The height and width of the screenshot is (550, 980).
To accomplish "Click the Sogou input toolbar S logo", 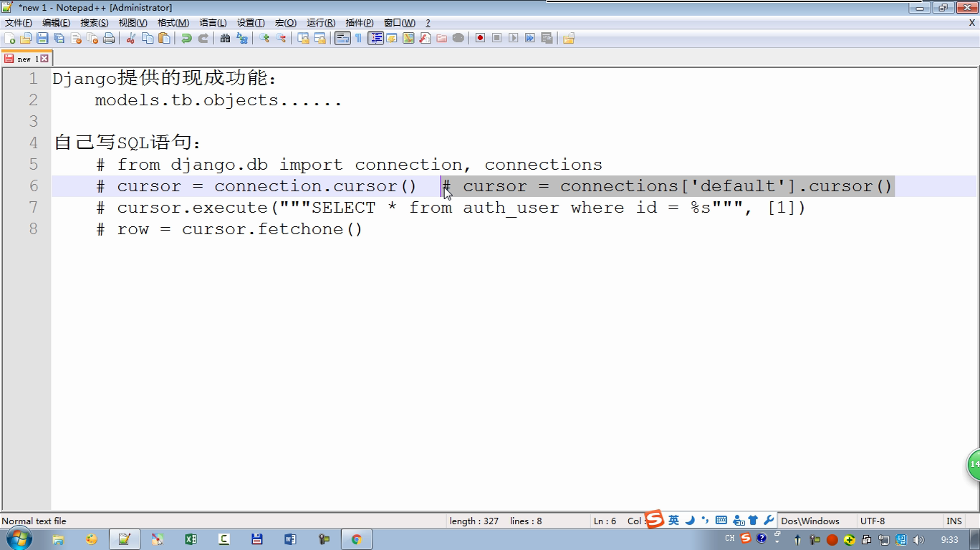I will 654,520.
